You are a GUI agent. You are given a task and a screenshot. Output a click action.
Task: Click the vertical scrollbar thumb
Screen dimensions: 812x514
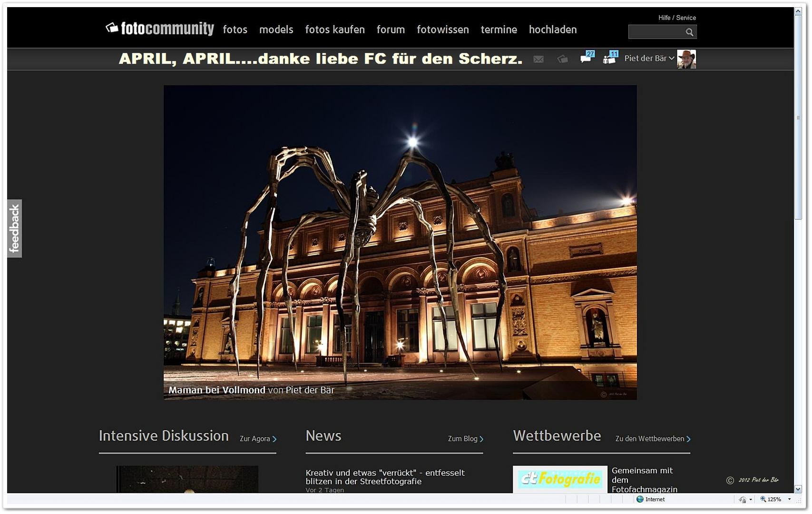coord(798,118)
